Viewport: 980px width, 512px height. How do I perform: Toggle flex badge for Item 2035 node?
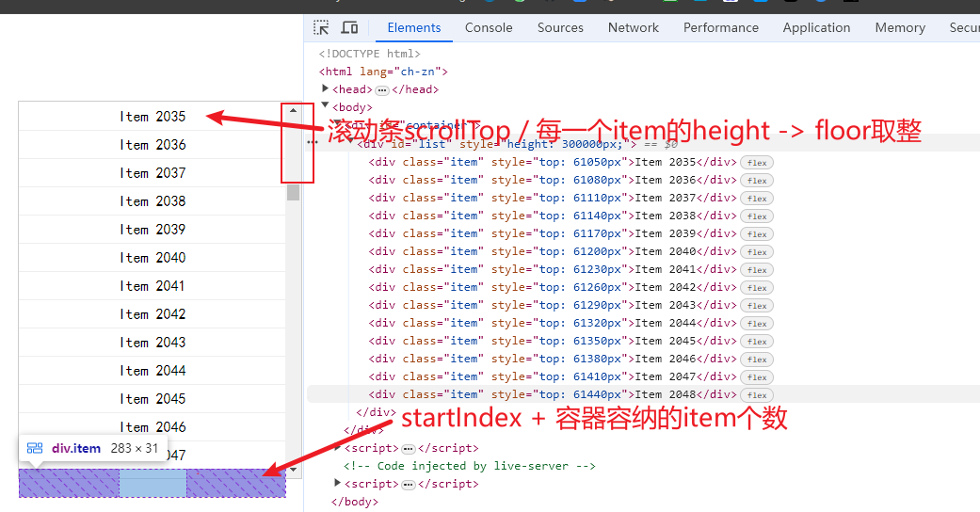point(757,163)
